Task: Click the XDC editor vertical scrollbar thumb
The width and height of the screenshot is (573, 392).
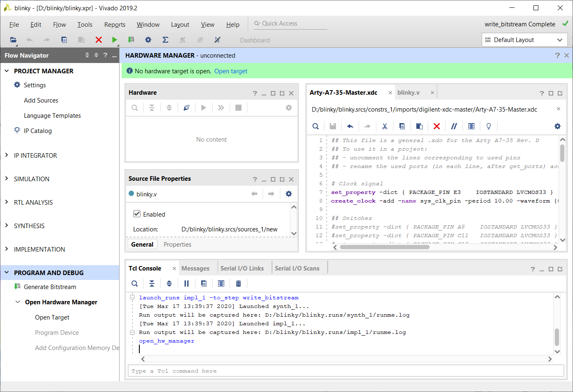Action: pos(562,153)
